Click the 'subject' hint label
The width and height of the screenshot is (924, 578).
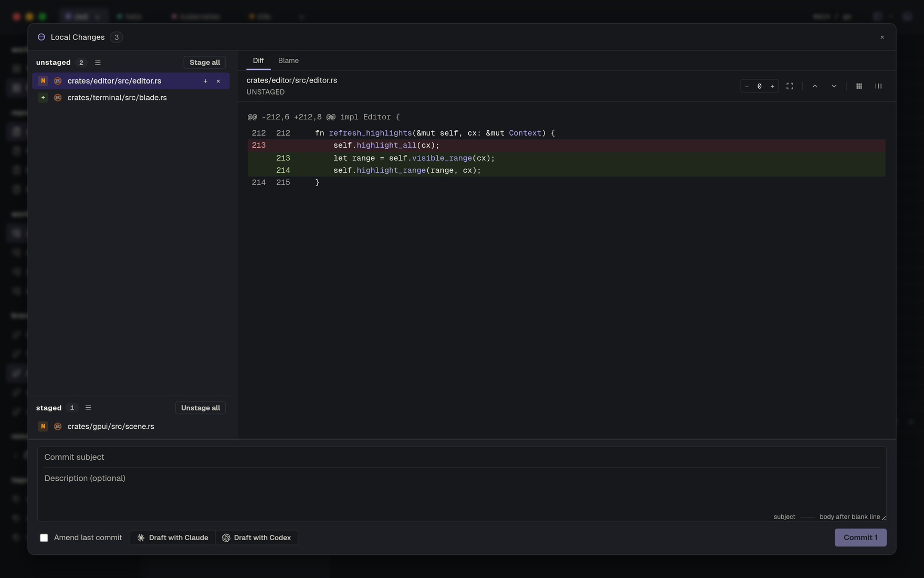click(x=784, y=517)
